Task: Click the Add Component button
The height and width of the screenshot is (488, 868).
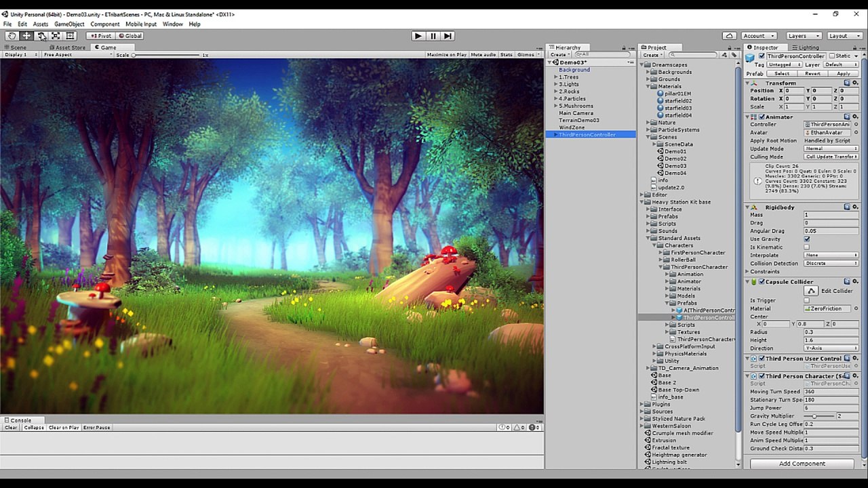Action: pyautogui.click(x=802, y=464)
